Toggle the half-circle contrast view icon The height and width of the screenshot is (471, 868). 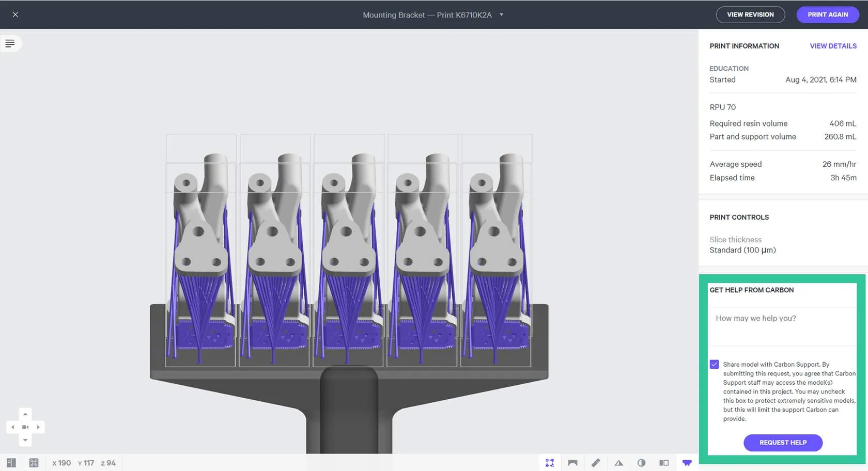coord(641,463)
